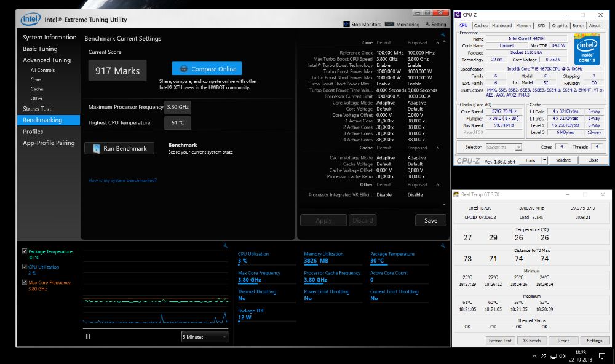Click Real Temp Reset button
This screenshot has height=364, width=615.
click(563, 341)
